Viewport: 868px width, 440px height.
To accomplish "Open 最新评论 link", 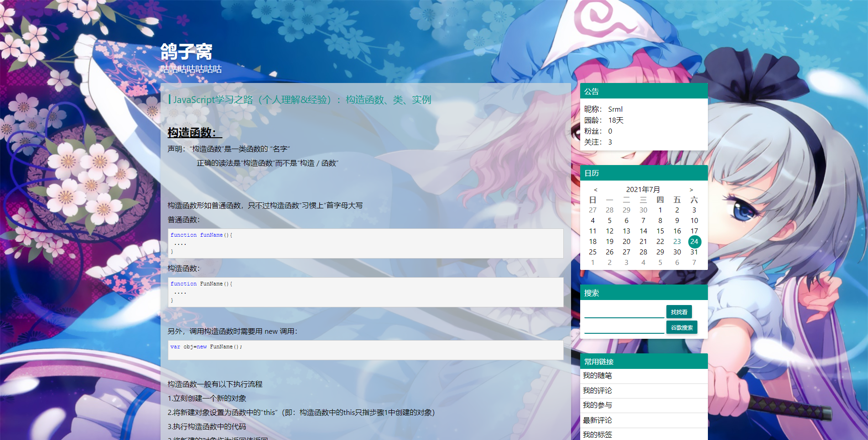I will [597, 420].
